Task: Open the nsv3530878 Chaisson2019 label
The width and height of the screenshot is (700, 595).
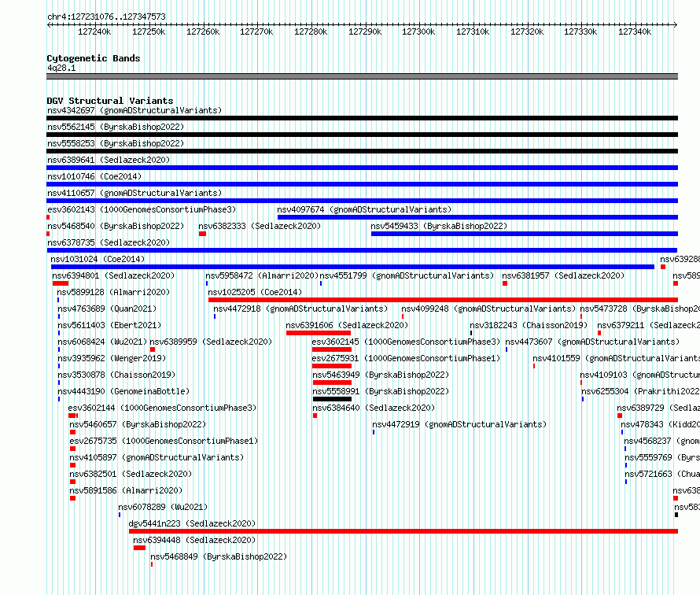Action: pyautogui.click(x=116, y=375)
